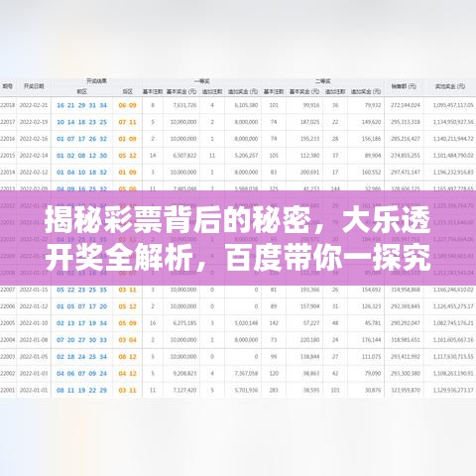Click back numbers 06 09
The image size is (476, 476).
[x=127, y=105]
